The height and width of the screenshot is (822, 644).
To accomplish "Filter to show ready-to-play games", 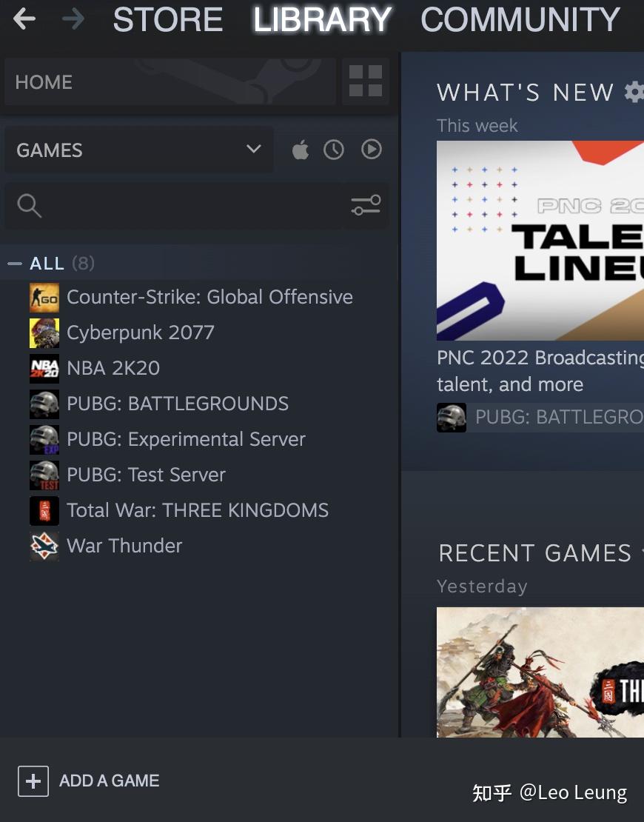I will click(371, 150).
